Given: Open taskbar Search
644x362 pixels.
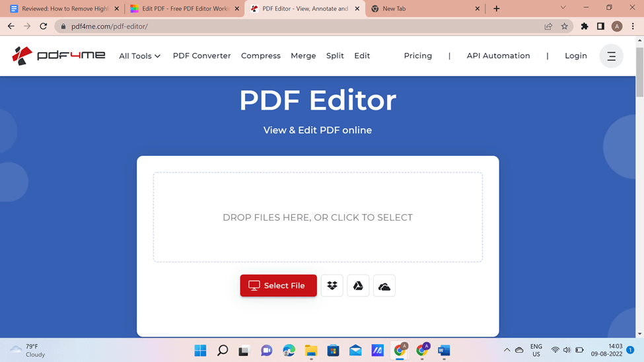Looking at the screenshot, I should [223, 351].
